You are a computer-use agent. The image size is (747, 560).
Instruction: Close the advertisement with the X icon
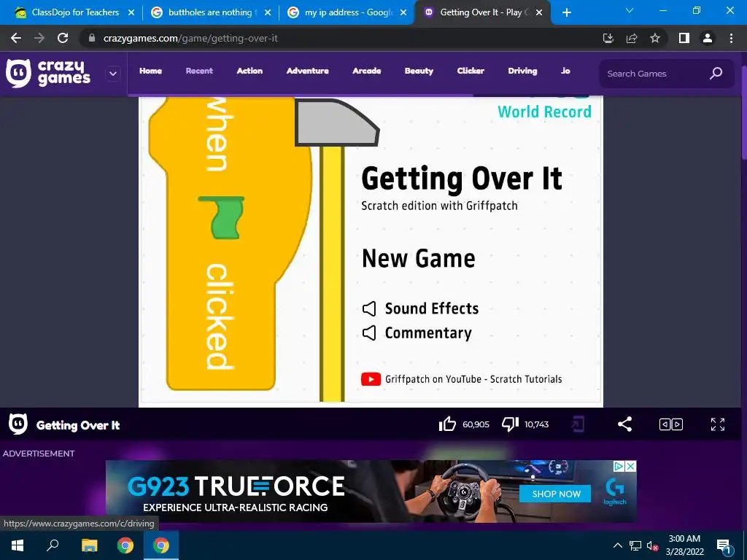coord(630,466)
